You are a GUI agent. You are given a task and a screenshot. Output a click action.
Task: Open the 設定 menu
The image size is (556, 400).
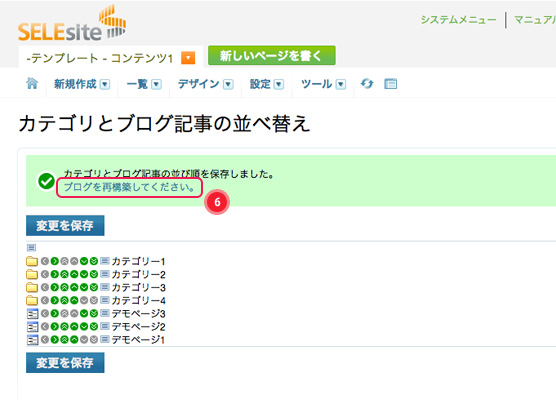click(x=267, y=84)
